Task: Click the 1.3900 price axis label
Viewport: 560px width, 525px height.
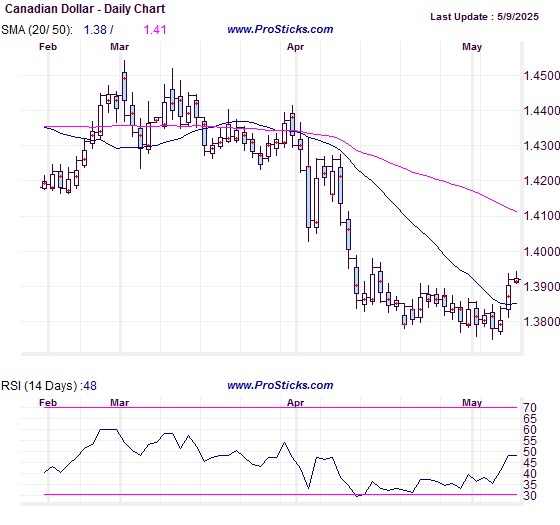Action: [541, 286]
